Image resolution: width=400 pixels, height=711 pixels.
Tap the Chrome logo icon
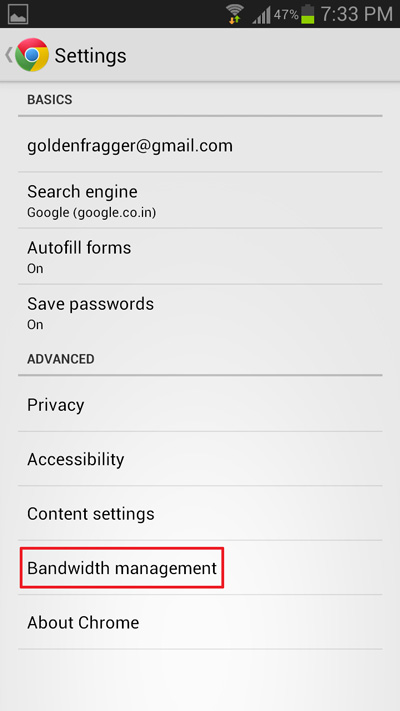tap(32, 55)
